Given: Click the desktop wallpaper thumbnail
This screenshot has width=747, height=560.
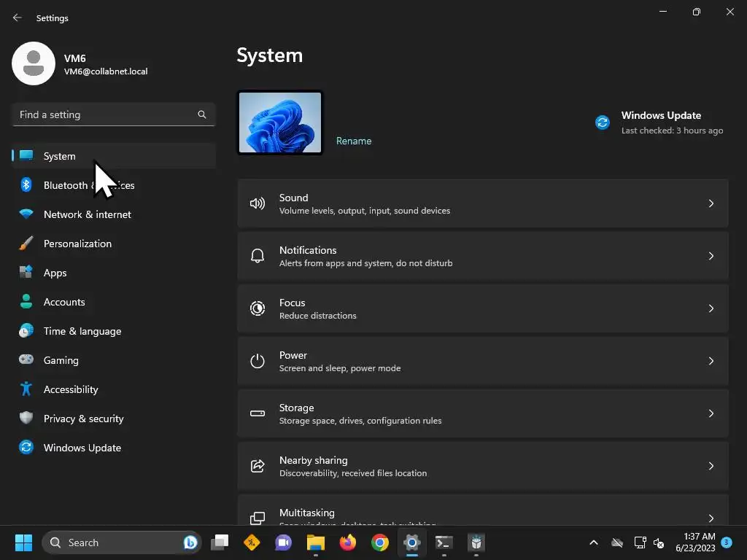Looking at the screenshot, I should point(279,122).
